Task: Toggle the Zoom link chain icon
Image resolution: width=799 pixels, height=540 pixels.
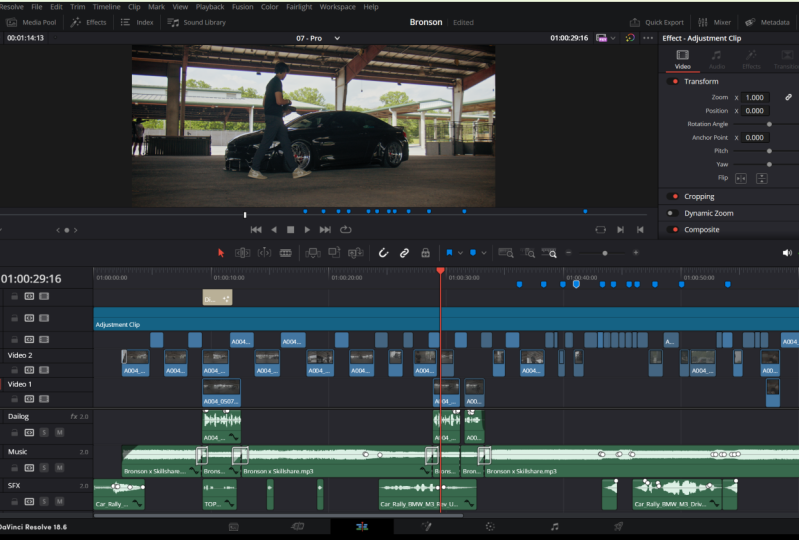Action: [x=788, y=97]
